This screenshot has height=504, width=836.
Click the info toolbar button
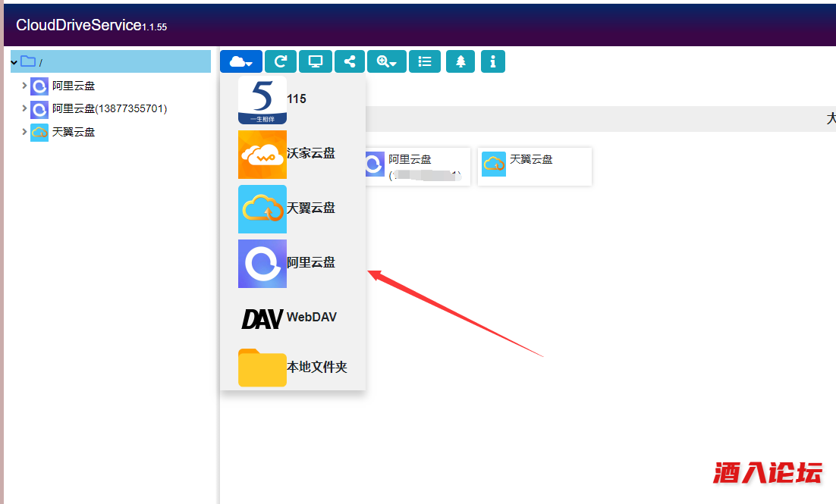(x=493, y=62)
